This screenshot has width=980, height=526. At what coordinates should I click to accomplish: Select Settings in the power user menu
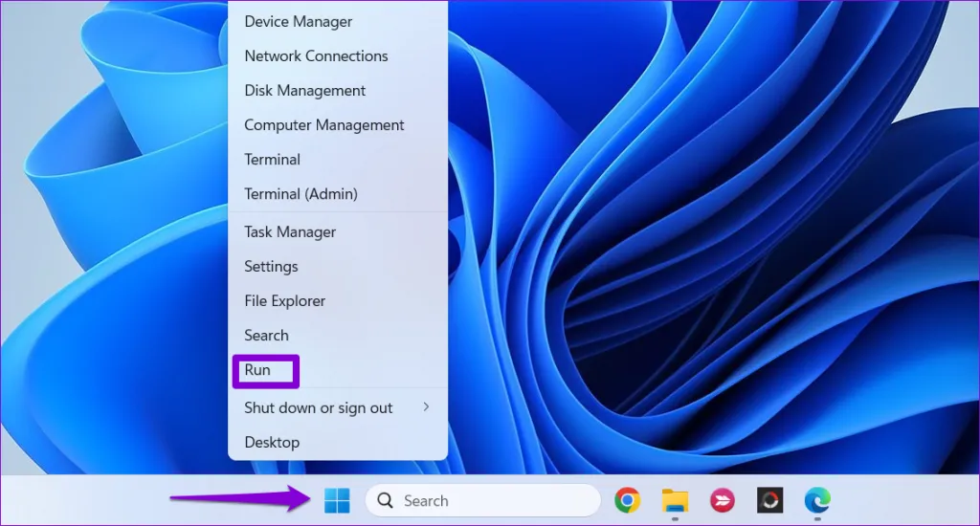[x=271, y=266]
